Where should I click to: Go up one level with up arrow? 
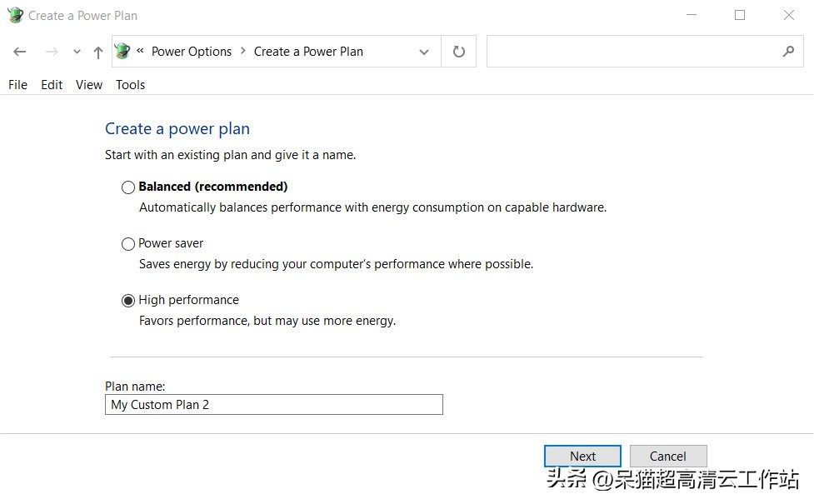click(98, 52)
